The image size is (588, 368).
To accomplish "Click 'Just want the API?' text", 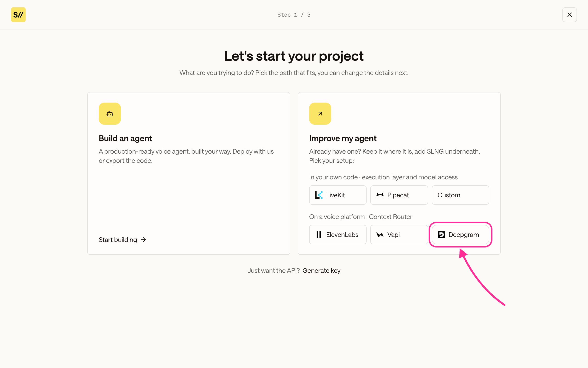I will [x=274, y=271].
